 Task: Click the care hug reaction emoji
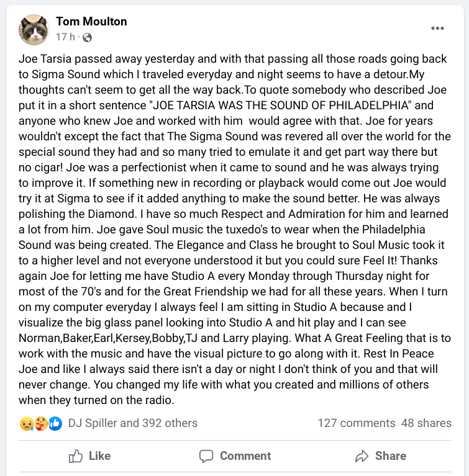pyautogui.click(x=41, y=423)
